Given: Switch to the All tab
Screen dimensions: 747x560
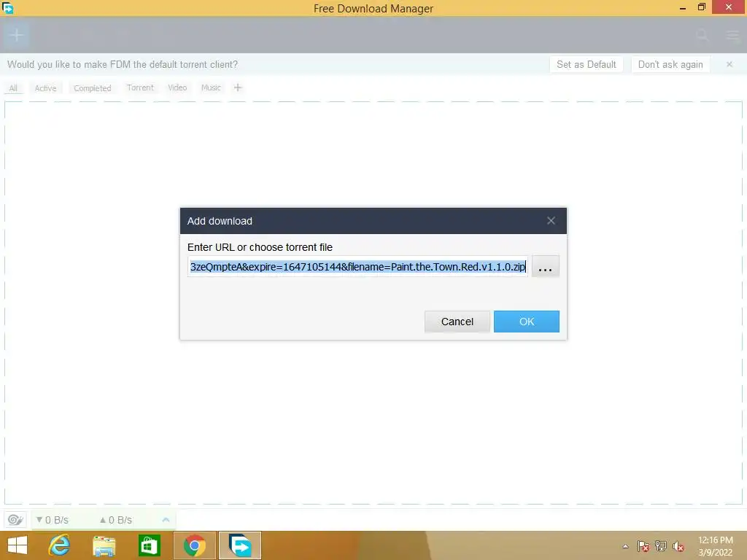Looking at the screenshot, I should pos(13,87).
